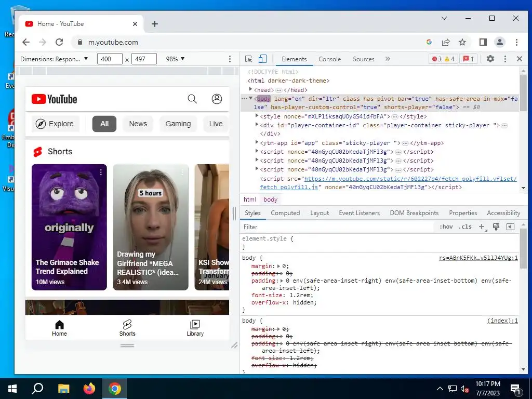Viewport: 532px width, 399px height.
Task: Click the yellow warnings count badge
Action: tap(449, 59)
